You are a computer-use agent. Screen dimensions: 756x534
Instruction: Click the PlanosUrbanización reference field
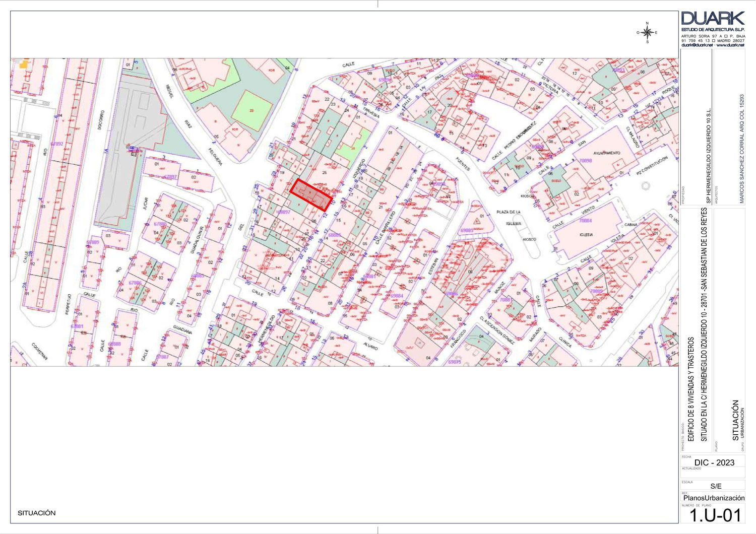(714, 498)
